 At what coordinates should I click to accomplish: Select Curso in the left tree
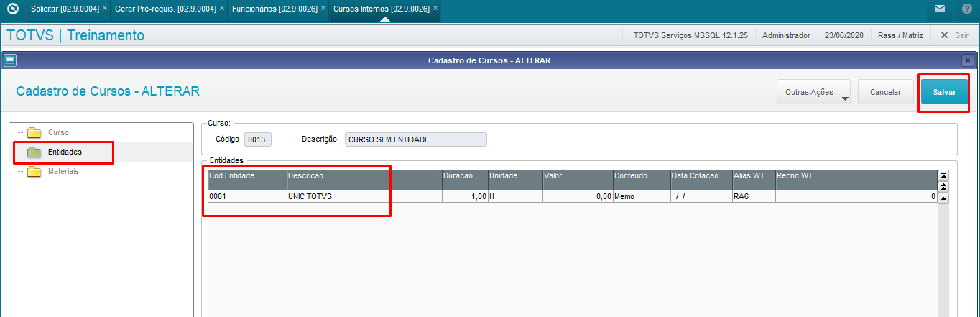tap(58, 132)
